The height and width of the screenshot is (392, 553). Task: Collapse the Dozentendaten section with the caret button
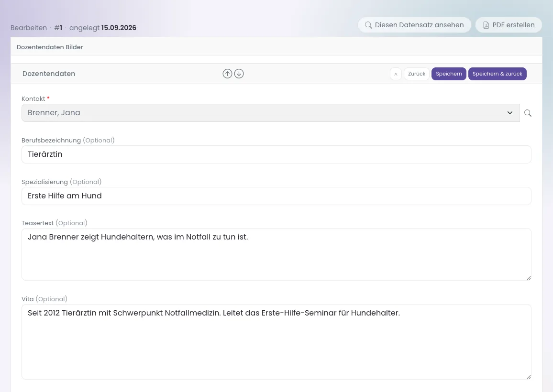396,74
